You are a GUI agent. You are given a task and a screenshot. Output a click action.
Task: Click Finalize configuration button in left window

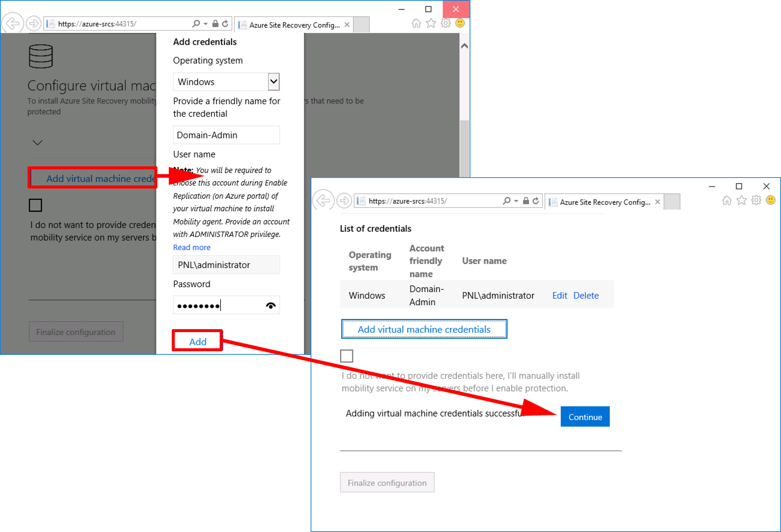(76, 332)
